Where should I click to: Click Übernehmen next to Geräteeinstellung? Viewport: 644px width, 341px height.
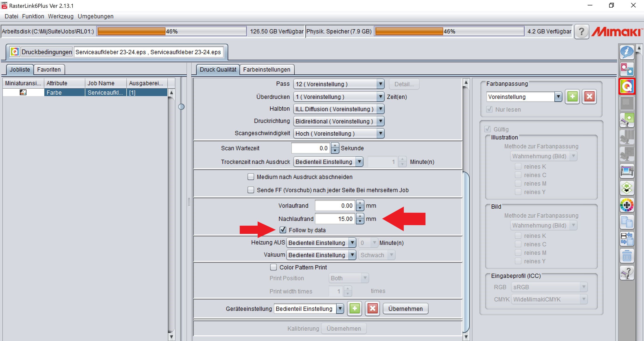coord(405,309)
